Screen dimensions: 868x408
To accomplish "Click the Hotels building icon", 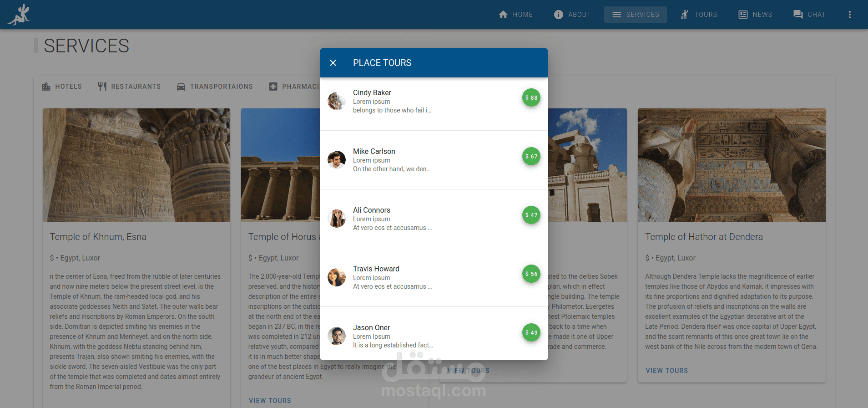I will click(46, 87).
